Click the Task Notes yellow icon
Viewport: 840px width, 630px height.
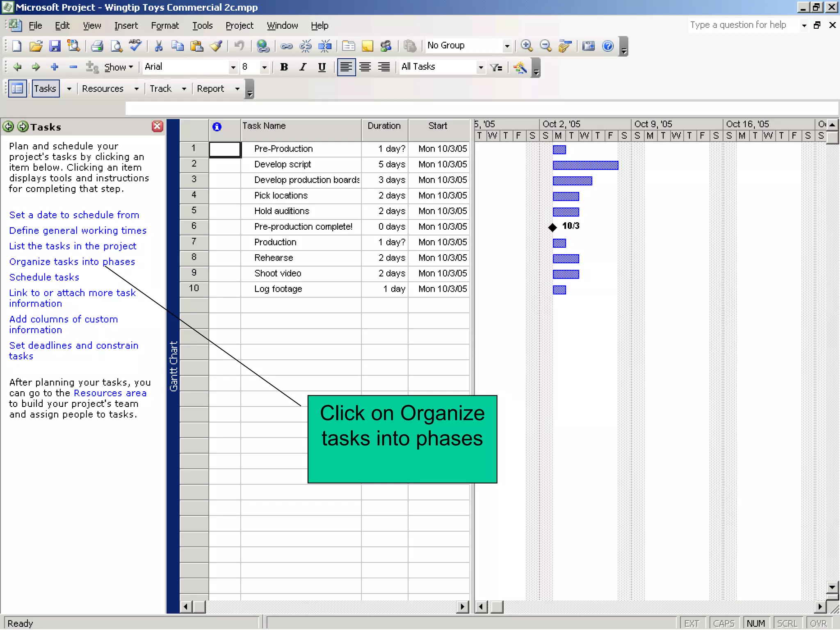coord(367,46)
